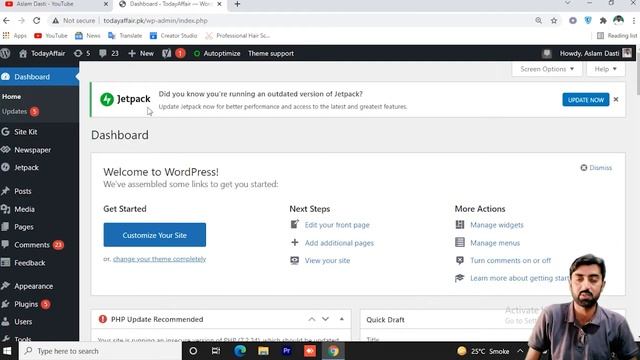This screenshot has height=360, width=640.
Task: Open the updates counter showing 5
Action: 82,53
